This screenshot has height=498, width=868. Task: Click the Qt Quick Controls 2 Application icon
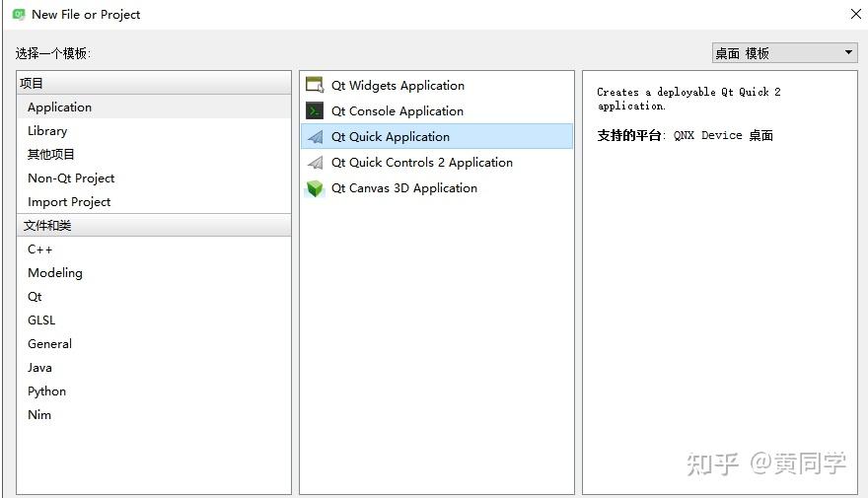[315, 162]
